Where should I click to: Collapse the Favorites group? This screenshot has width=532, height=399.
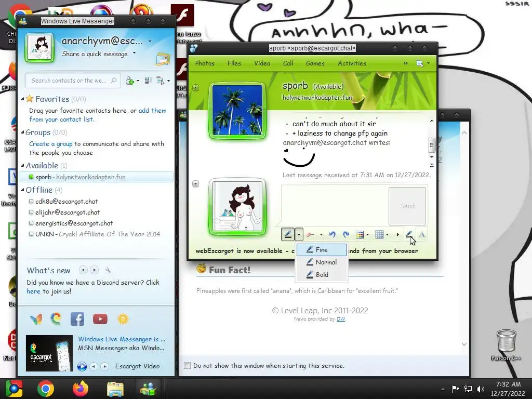pyautogui.click(x=22, y=99)
